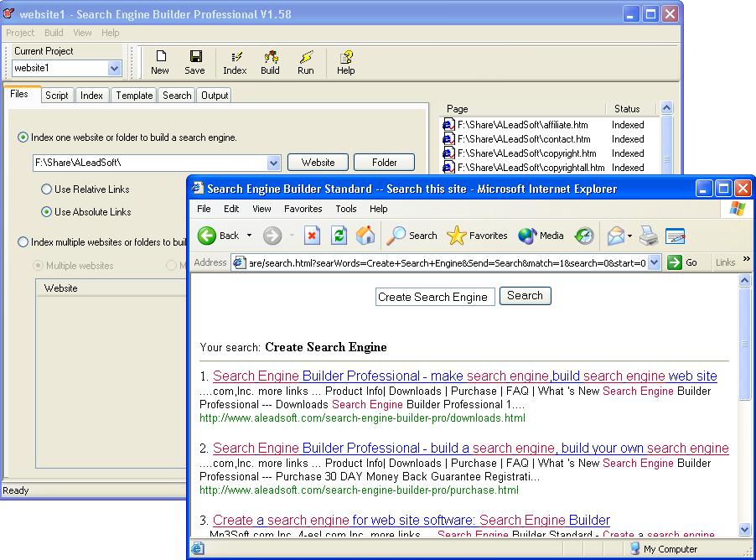
Task: Open the Mail icon dropdown arrow
Action: click(x=629, y=236)
